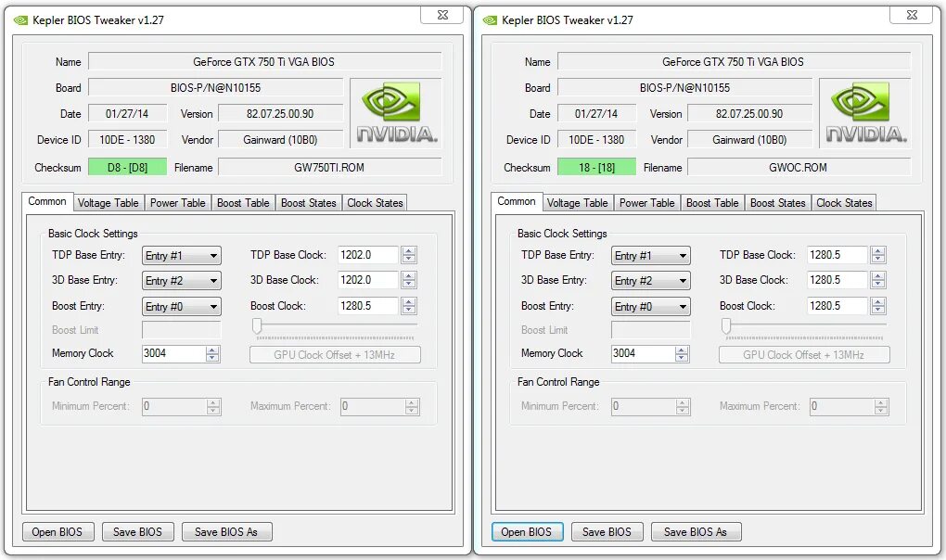Open 3D Base Entry dropdown in left window
The image size is (946, 560).
(182, 281)
